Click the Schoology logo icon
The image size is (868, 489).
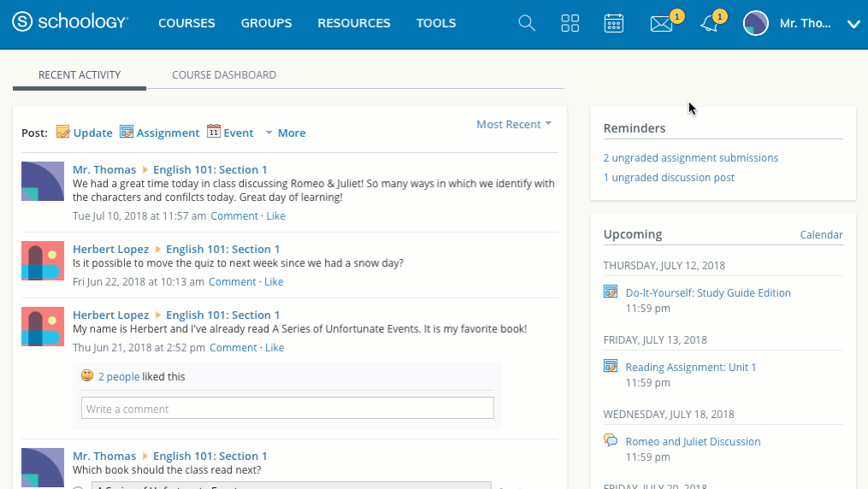tap(23, 23)
